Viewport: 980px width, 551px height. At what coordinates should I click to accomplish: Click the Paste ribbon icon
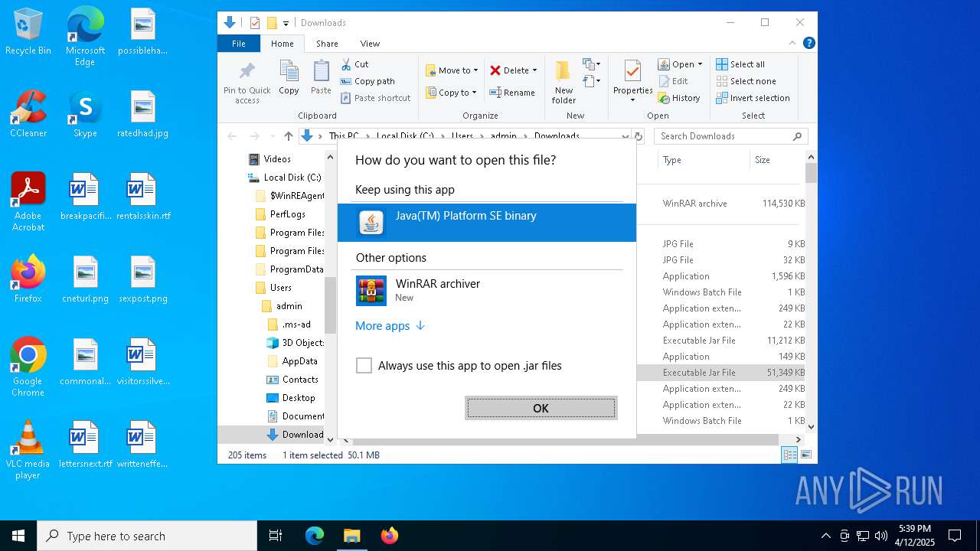[x=321, y=78]
